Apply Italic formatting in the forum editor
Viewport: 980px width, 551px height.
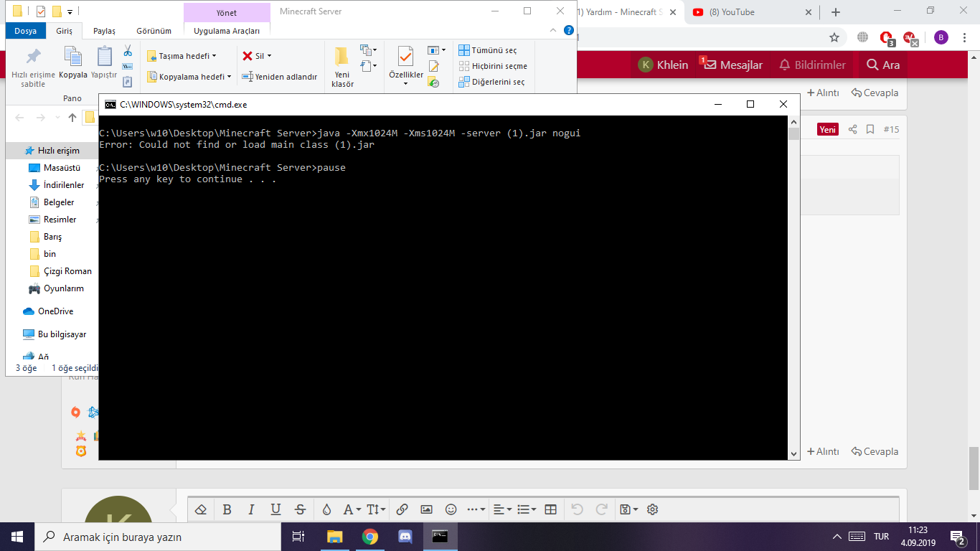point(251,509)
